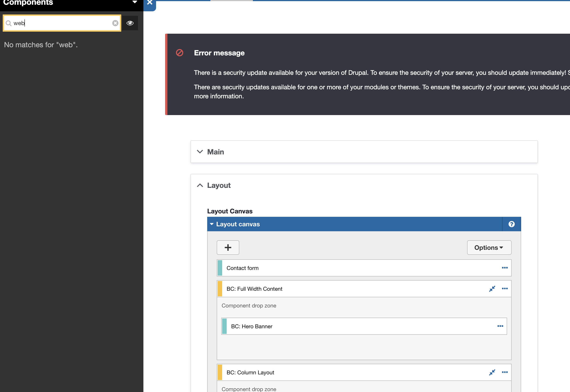Toggle the eye visibility icon beside search
Viewport: 570px width, 392px height.
pyautogui.click(x=130, y=23)
